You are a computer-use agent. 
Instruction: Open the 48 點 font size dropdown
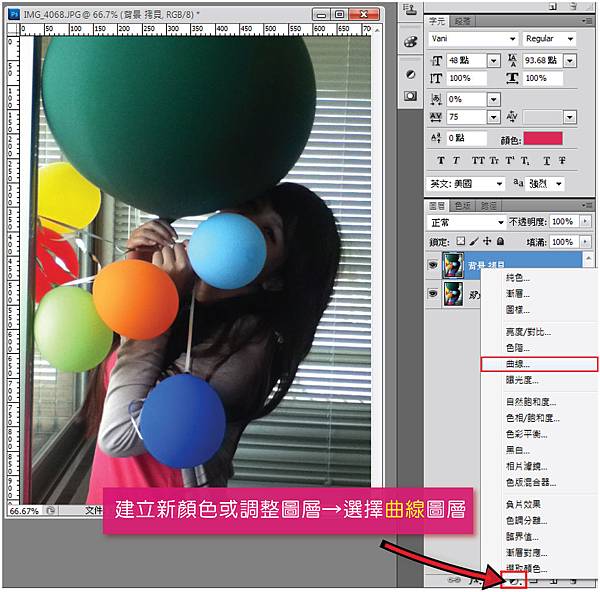pos(494,60)
